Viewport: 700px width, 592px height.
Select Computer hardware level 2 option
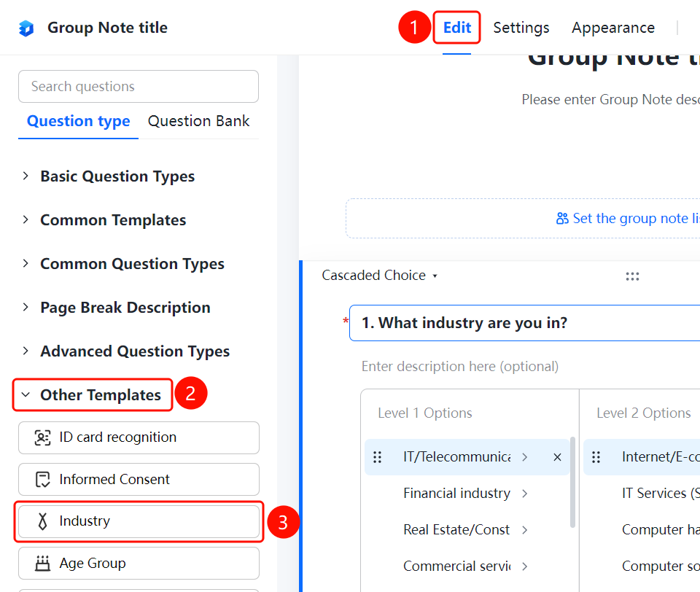661,530
